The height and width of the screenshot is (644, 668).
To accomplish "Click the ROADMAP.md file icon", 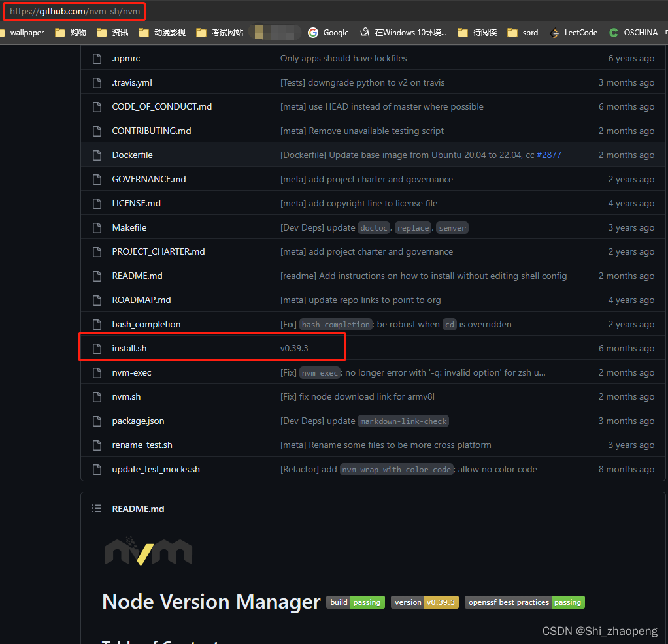I will (97, 300).
